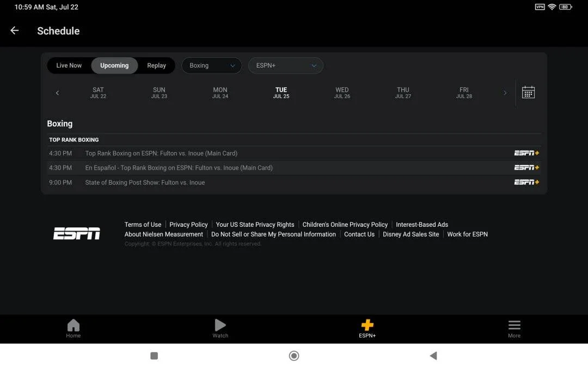Image resolution: width=588 pixels, height=368 pixels.
Task: Select FRI JUL 28 date
Action: point(464,93)
